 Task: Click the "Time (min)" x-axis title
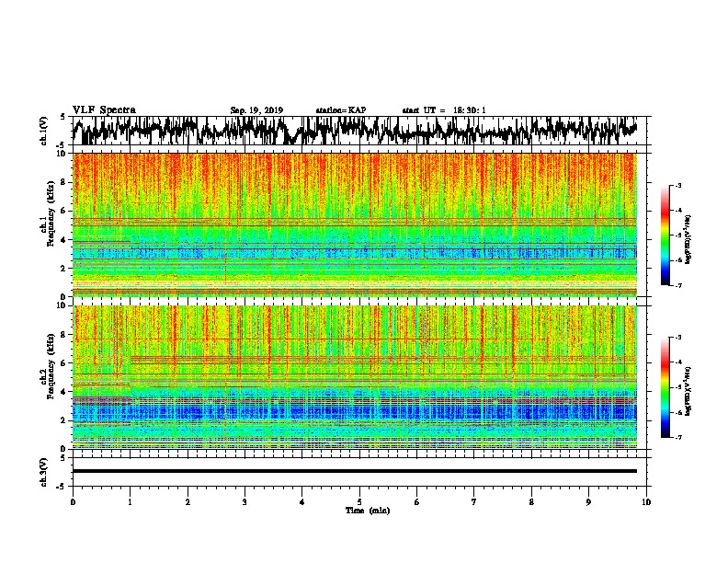(368, 511)
